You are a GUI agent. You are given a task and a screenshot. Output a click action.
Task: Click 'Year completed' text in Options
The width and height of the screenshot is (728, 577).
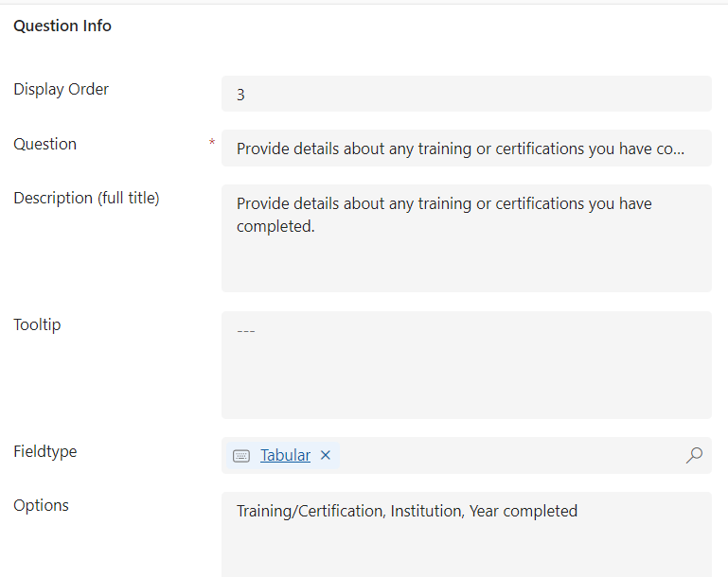point(524,511)
